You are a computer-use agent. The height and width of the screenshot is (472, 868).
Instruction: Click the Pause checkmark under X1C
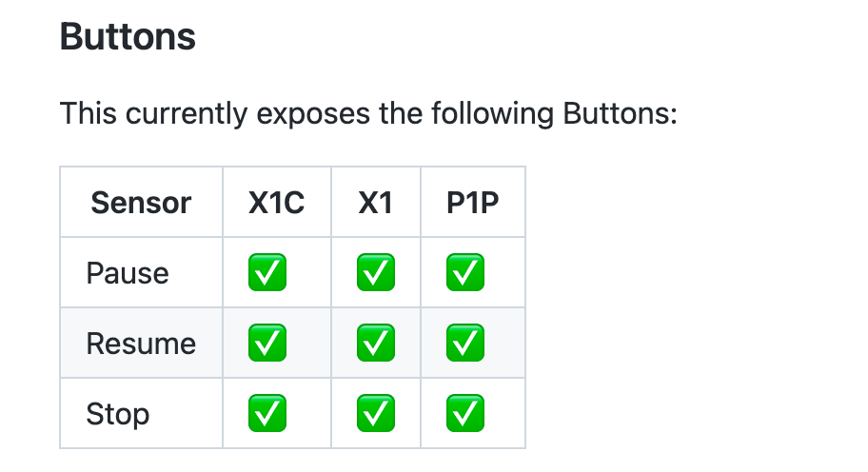pos(267,272)
